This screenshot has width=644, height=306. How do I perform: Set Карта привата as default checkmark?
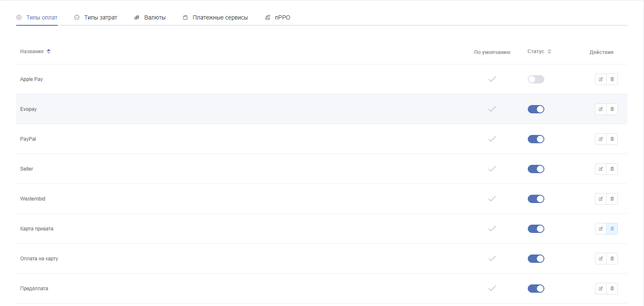click(492, 228)
